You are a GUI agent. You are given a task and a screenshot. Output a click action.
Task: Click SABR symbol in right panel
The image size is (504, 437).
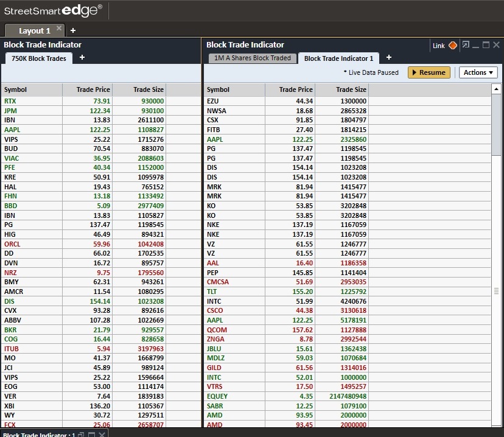point(215,406)
